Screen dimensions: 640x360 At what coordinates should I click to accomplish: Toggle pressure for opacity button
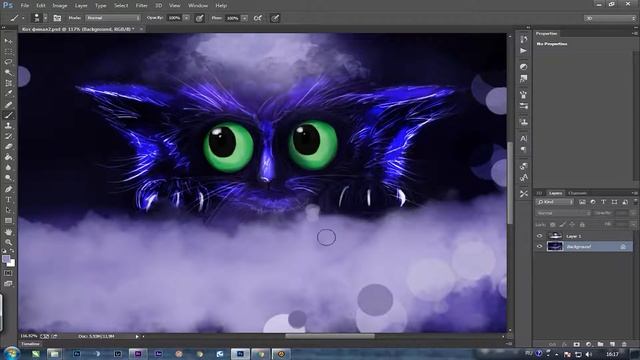[200, 18]
